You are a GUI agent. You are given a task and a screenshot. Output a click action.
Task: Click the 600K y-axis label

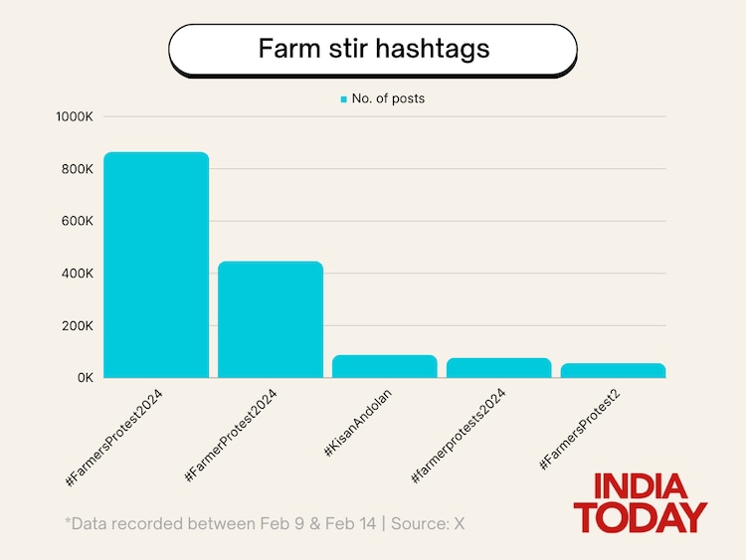77,222
